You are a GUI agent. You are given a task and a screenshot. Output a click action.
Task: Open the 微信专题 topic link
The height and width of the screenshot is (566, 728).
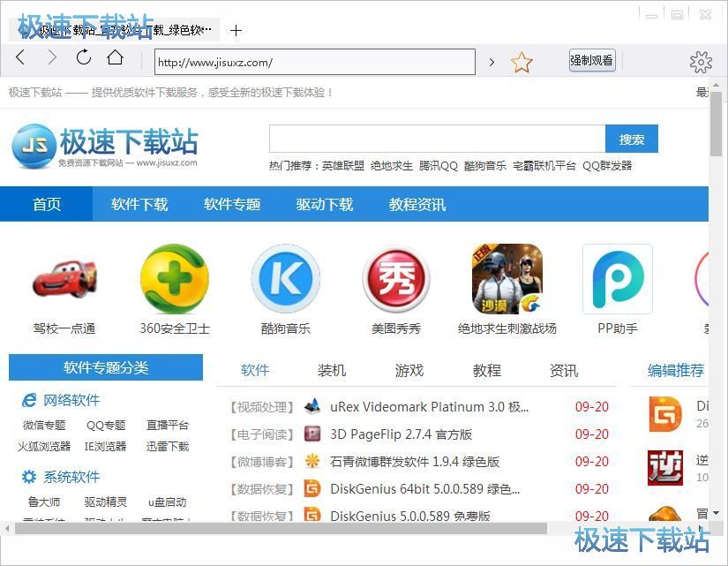tap(44, 425)
